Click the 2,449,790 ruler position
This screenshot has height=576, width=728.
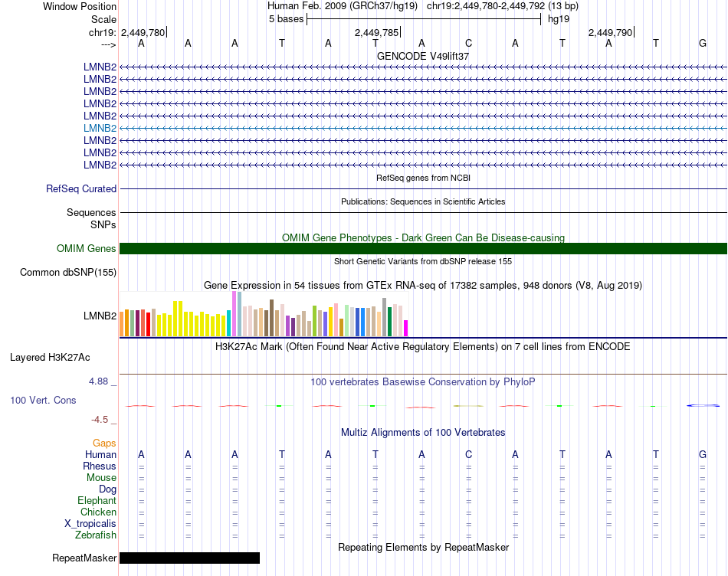(610, 32)
